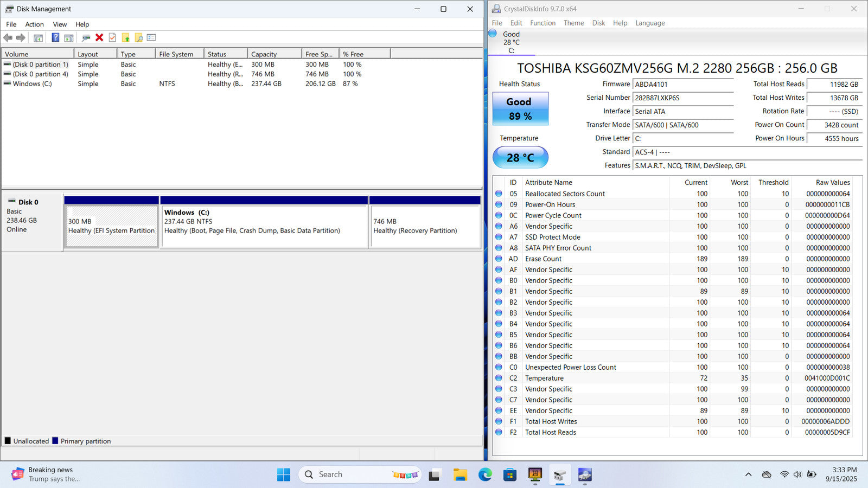The width and height of the screenshot is (868, 488).
Task: Open the Action menu in Disk Management
Action: (x=34, y=24)
